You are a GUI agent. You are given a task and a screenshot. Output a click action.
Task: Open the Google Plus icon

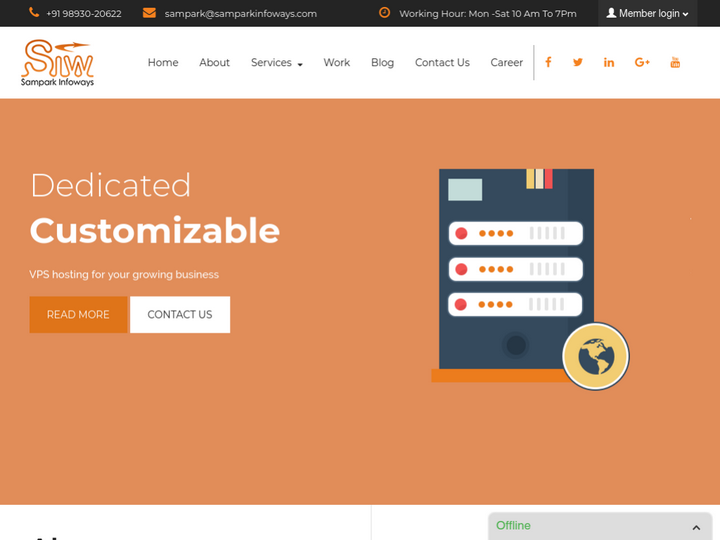click(x=642, y=62)
